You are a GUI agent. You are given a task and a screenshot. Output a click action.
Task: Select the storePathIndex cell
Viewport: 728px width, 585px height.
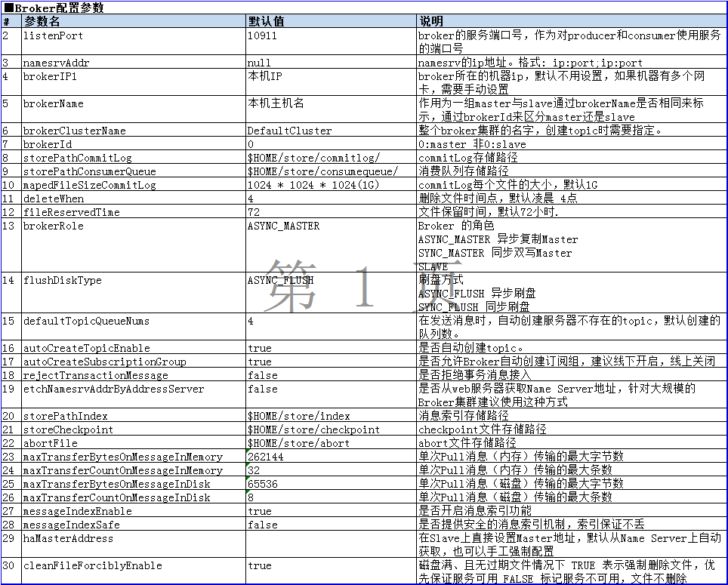click(x=134, y=415)
